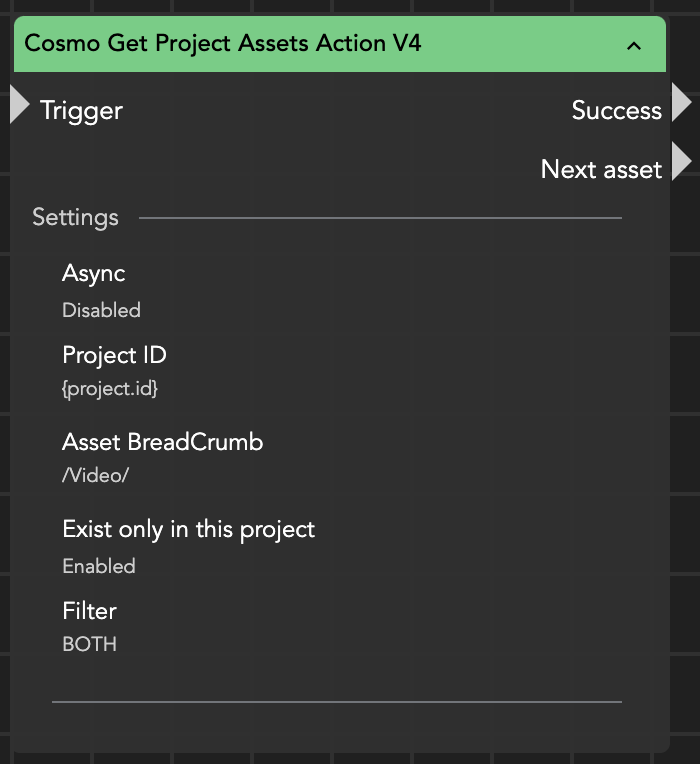The image size is (700, 764).
Task: Collapse node using header chevron arrow
Action: tap(633, 45)
